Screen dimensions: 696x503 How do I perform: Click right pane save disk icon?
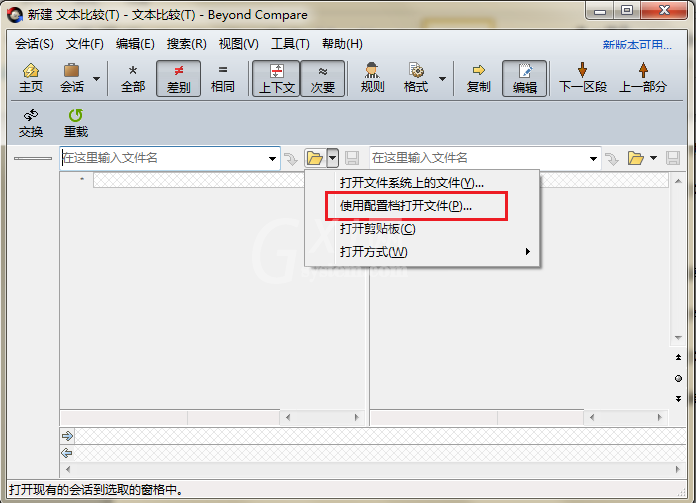pyautogui.click(x=673, y=158)
